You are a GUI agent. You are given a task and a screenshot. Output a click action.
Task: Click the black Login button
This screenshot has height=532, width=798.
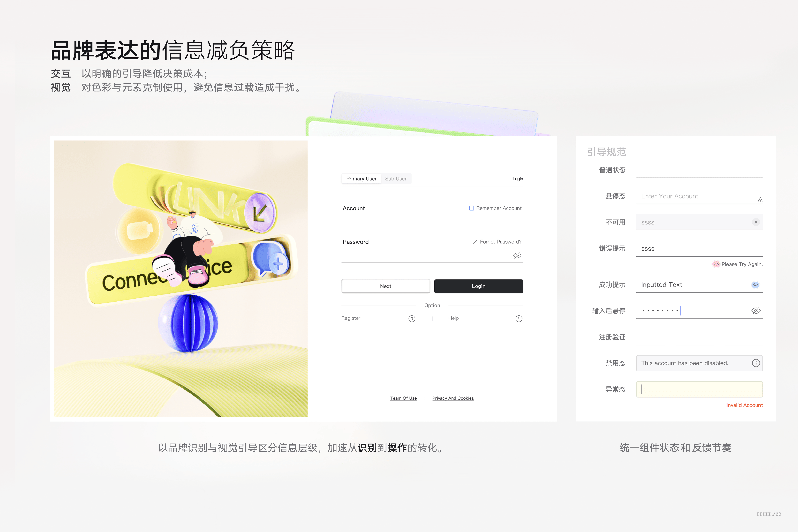pyautogui.click(x=478, y=286)
